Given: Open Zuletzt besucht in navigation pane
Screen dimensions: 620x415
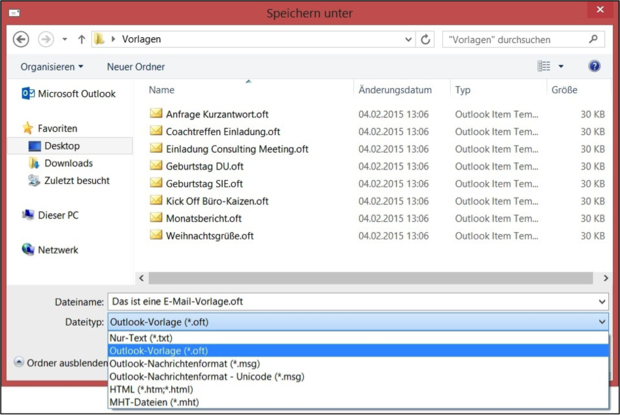Looking at the screenshot, I should click(69, 181).
